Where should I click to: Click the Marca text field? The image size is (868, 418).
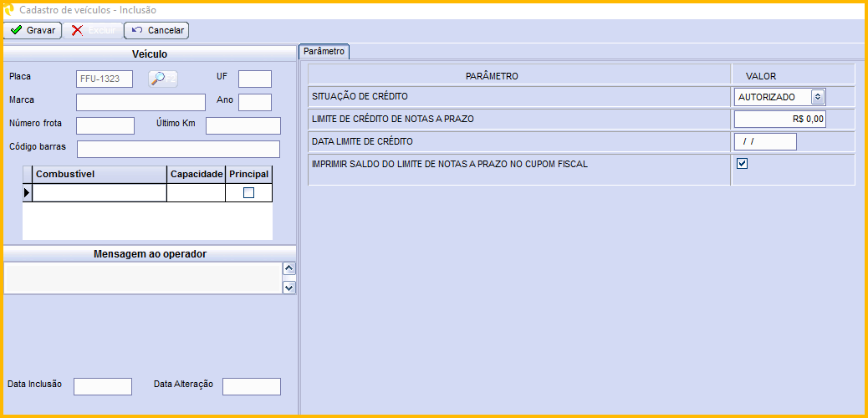coord(140,103)
